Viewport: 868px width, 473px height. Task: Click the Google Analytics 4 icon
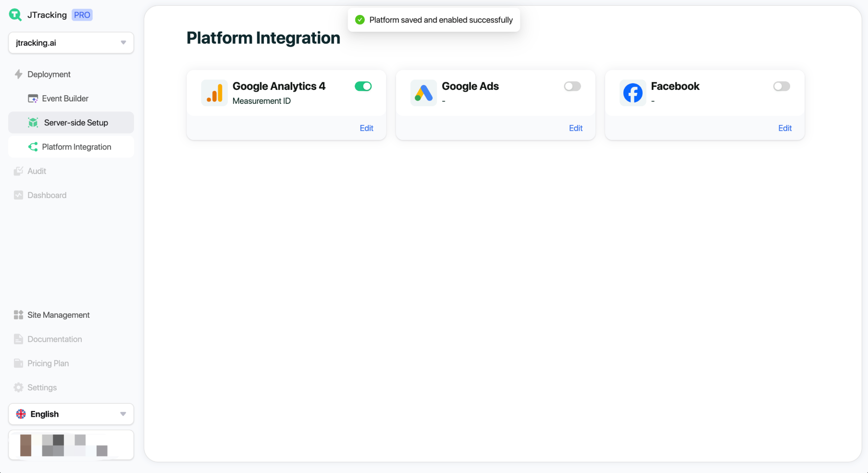click(x=214, y=93)
